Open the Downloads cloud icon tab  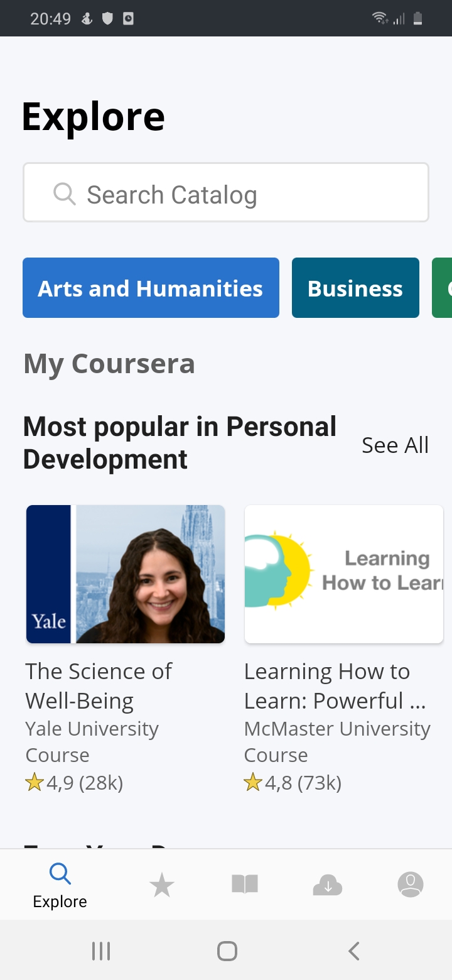click(327, 885)
